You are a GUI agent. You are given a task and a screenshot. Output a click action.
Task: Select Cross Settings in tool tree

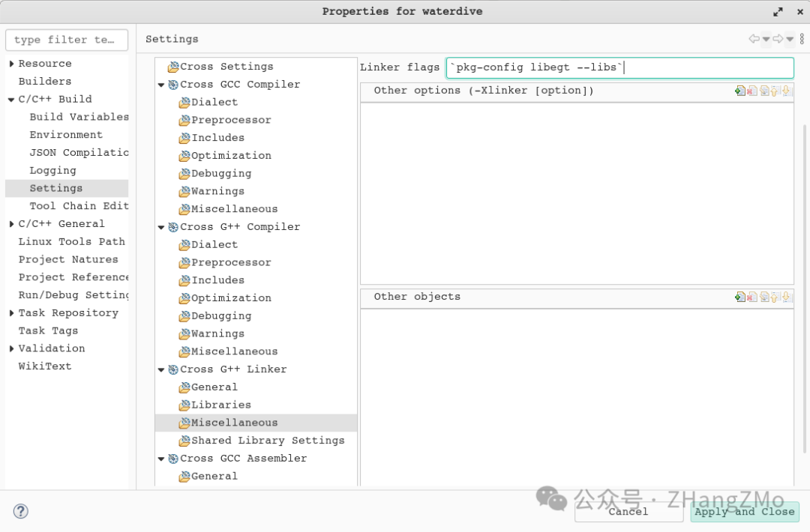click(x=220, y=67)
